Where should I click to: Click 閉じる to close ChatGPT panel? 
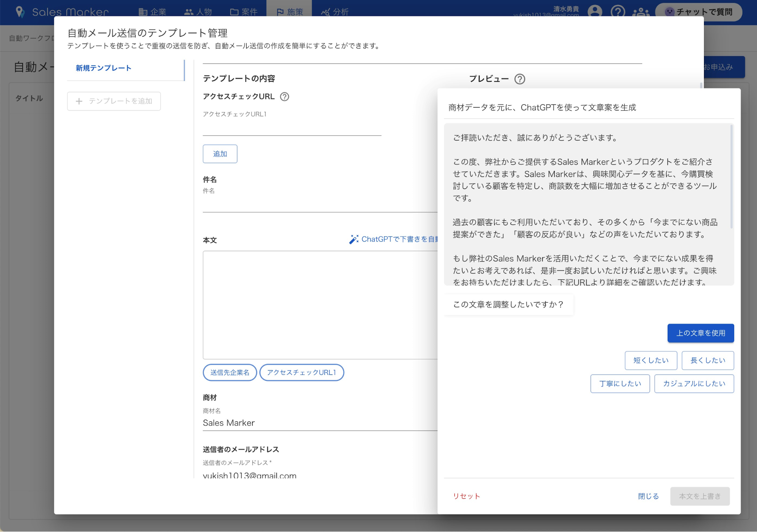pos(648,496)
